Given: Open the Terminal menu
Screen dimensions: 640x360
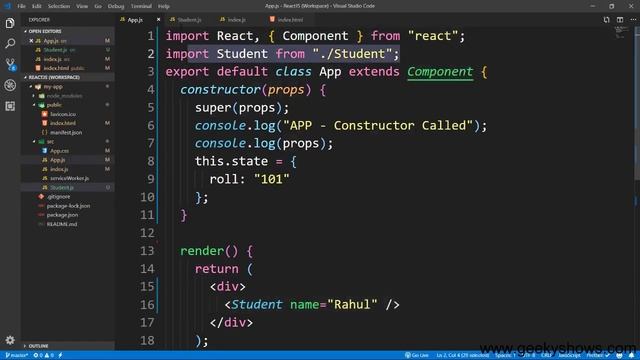Looking at the screenshot, I should click(141, 6).
